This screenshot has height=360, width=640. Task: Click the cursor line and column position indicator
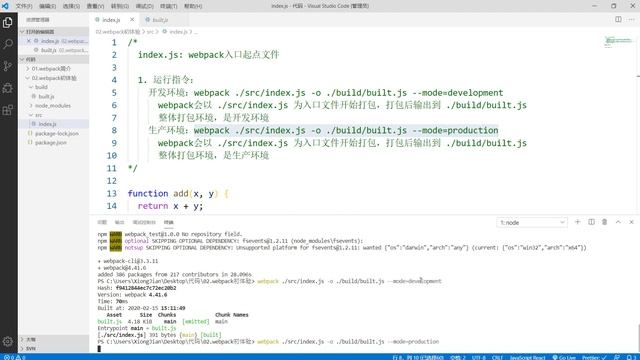tap(418, 357)
